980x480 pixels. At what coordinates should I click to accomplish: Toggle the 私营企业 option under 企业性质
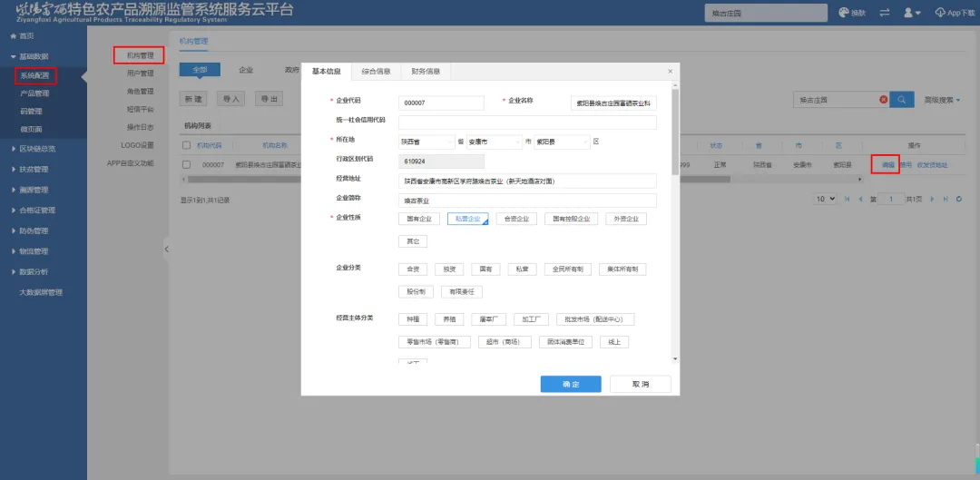467,219
